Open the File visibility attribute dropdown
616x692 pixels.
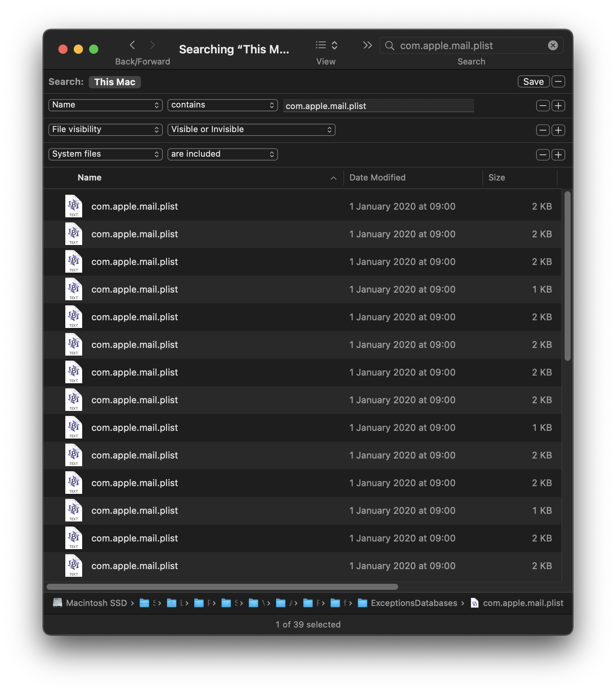click(106, 130)
